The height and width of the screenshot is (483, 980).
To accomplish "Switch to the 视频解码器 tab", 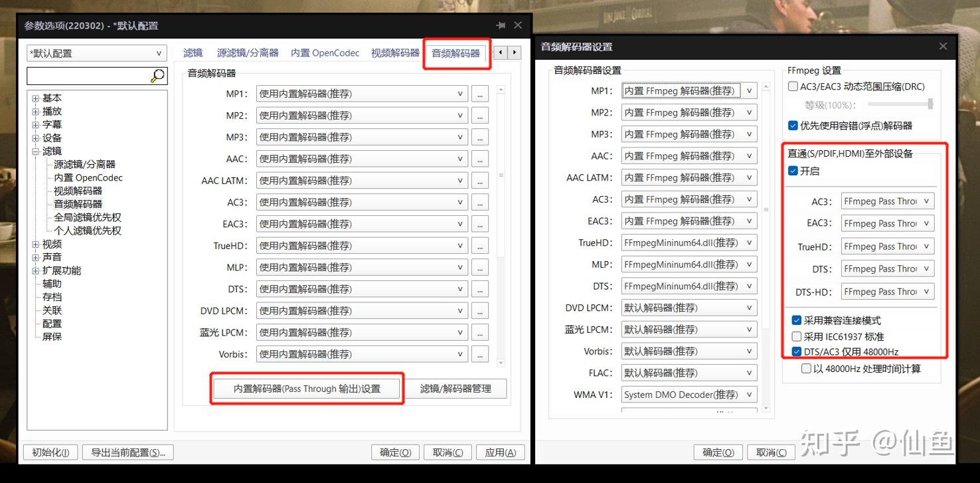I will coord(394,52).
